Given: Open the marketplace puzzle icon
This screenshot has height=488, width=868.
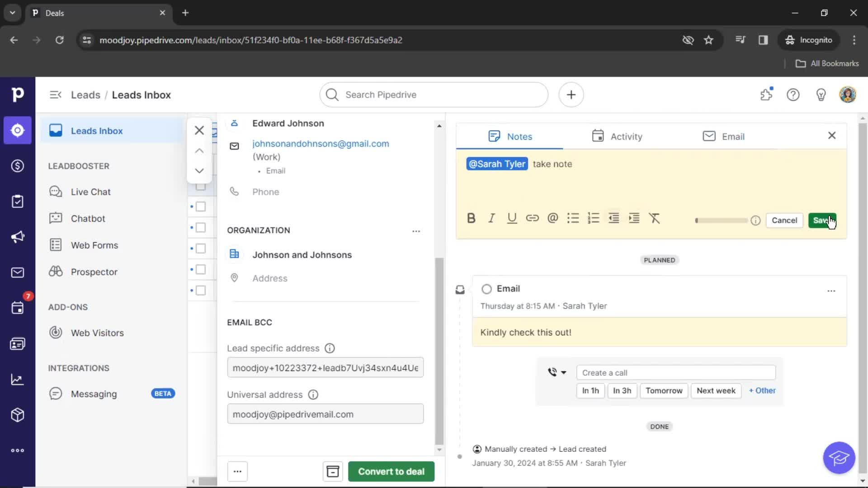Looking at the screenshot, I should pos(766,94).
